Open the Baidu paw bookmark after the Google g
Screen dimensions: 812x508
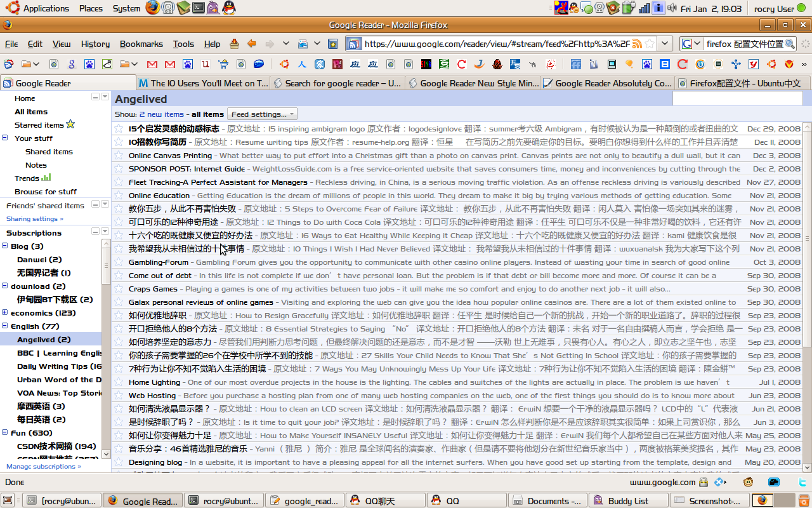point(89,64)
